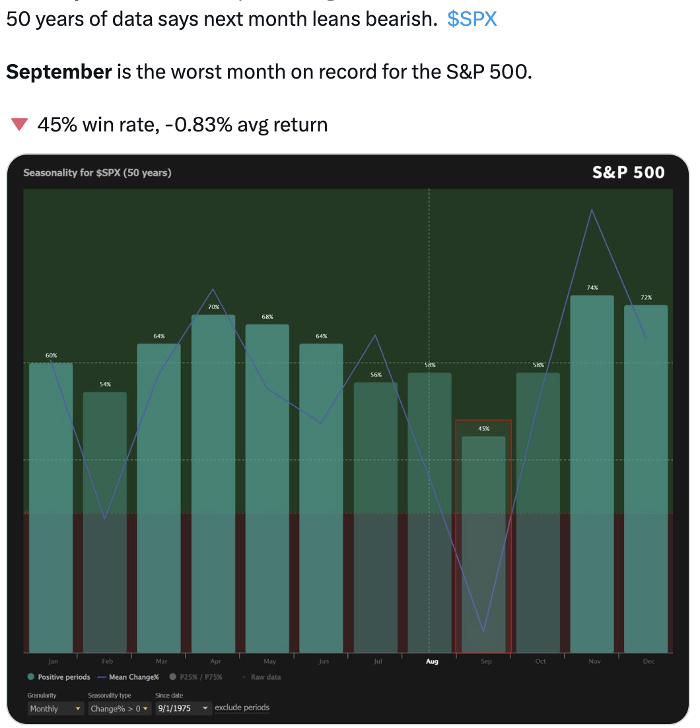Click the exclude periods link

242,708
